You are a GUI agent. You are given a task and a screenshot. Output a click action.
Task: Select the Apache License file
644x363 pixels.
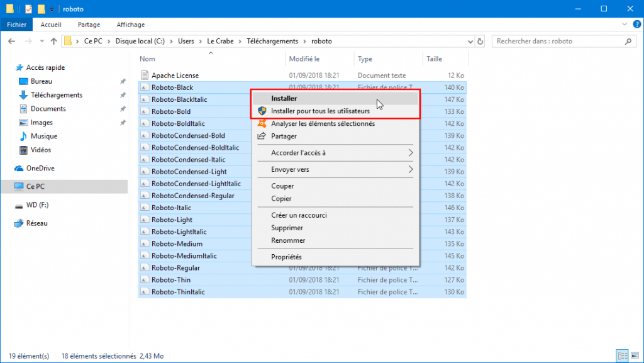click(x=175, y=75)
